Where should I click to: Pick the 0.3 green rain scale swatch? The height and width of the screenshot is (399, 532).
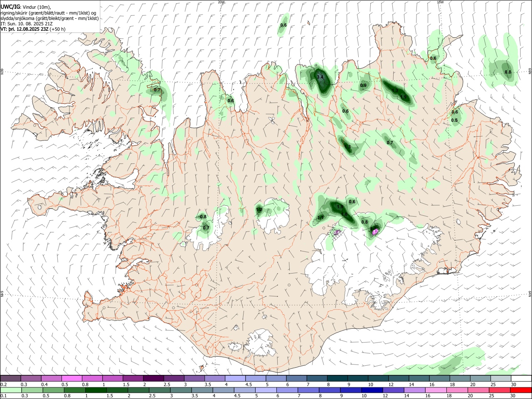32,390
